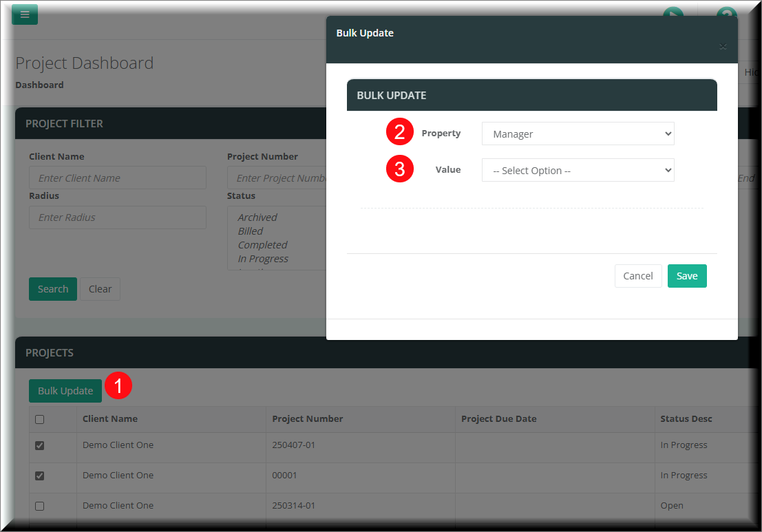
Task: Check project 250314-01 row checkbox
Action: (39, 506)
